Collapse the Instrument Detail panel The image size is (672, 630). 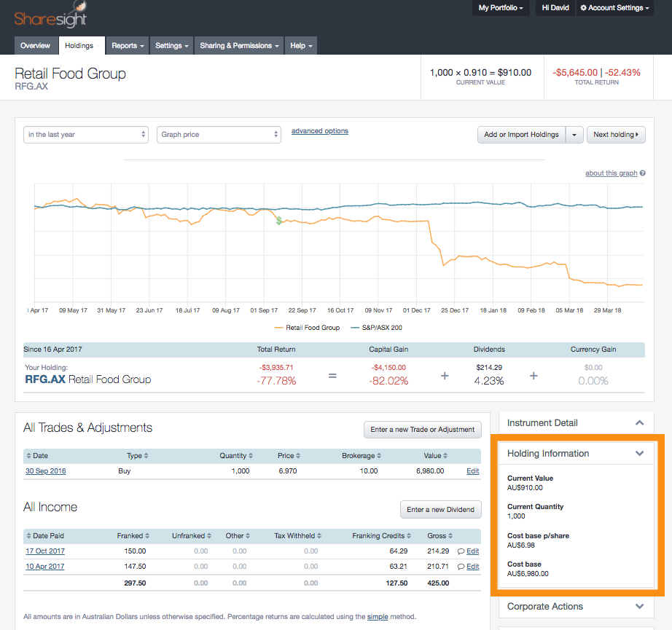point(639,422)
